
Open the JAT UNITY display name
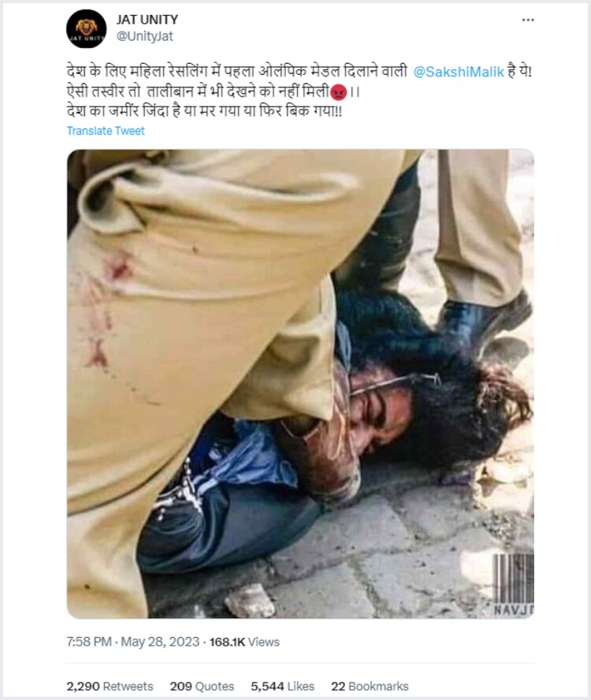coord(147,20)
